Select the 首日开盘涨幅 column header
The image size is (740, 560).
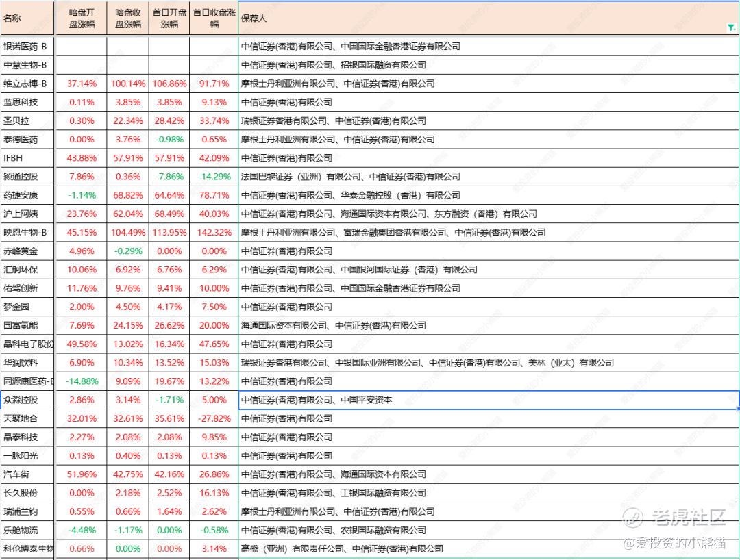point(169,18)
